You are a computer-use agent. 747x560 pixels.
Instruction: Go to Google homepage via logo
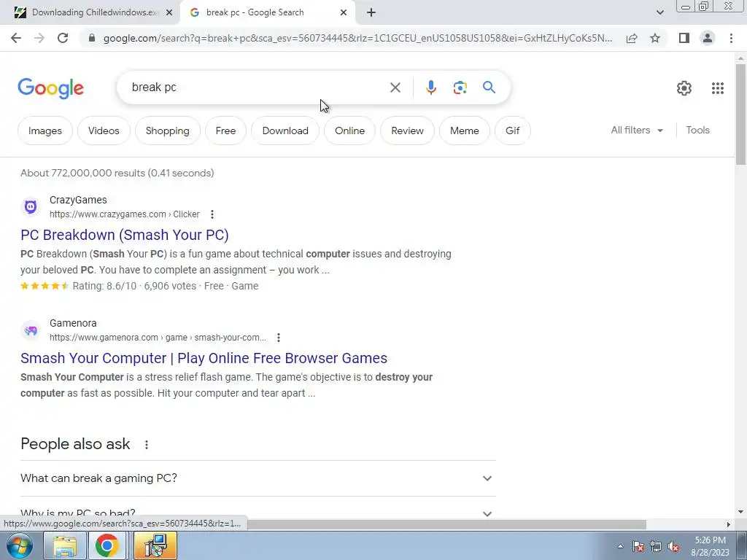point(50,88)
